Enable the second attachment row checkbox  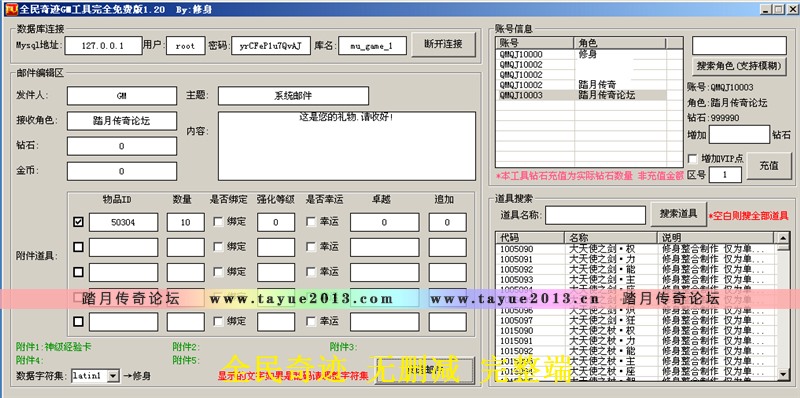pyautogui.click(x=78, y=247)
